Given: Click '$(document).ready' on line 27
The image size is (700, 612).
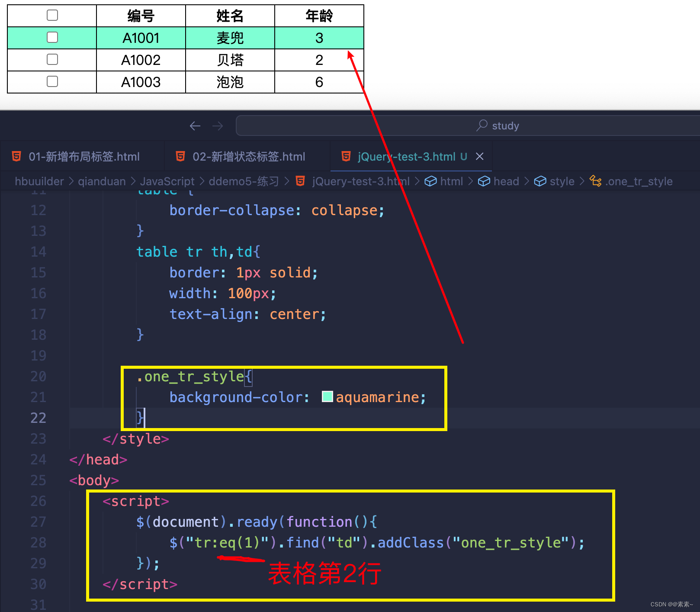Looking at the screenshot, I should (x=206, y=522).
